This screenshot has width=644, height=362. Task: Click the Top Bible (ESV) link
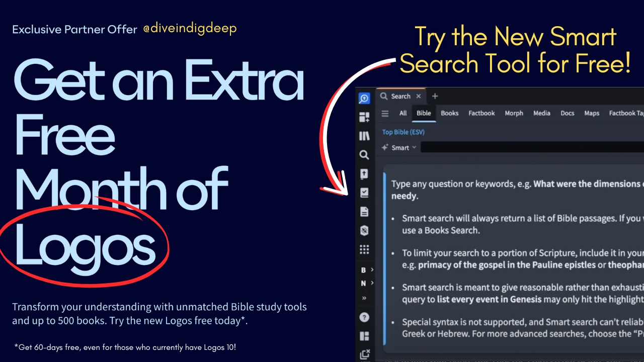point(404,132)
